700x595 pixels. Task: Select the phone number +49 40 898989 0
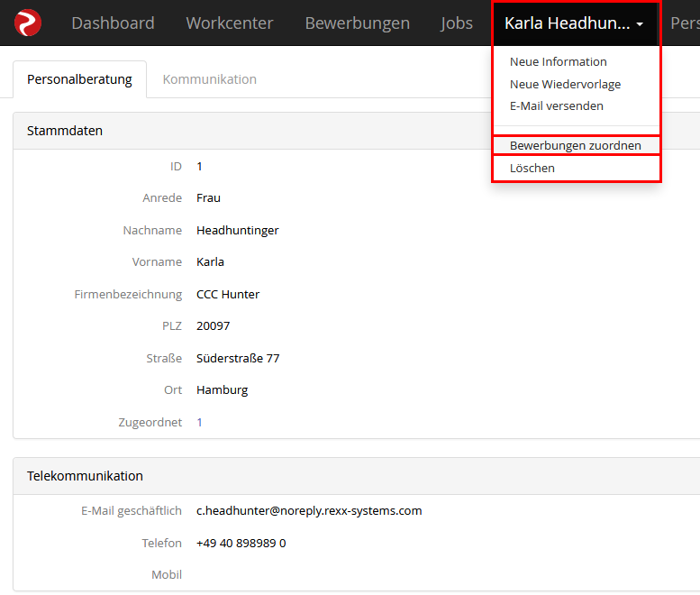241,544
